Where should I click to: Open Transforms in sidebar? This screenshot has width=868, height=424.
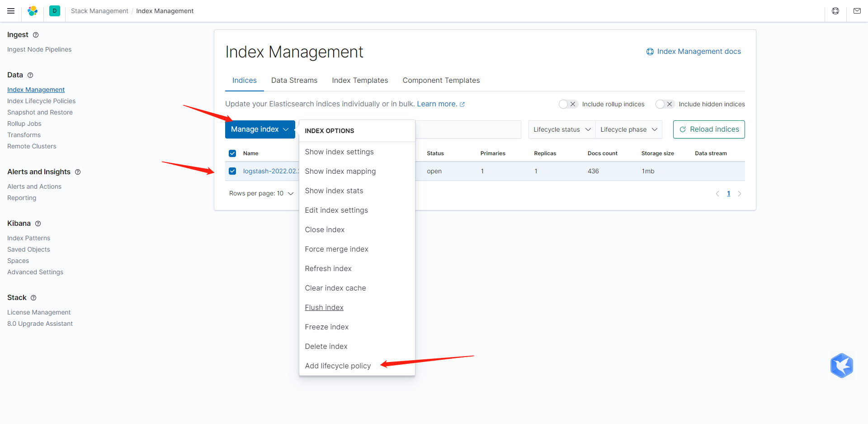pos(24,135)
